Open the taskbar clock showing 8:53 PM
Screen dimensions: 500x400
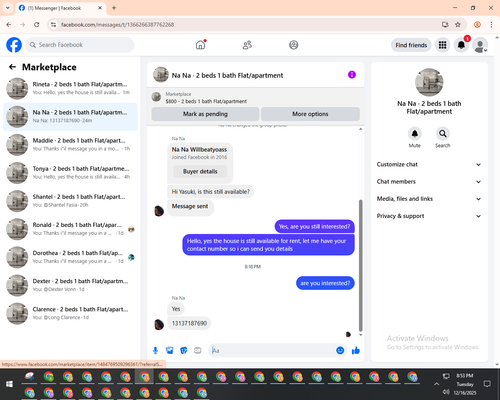click(x=465, y=384)
